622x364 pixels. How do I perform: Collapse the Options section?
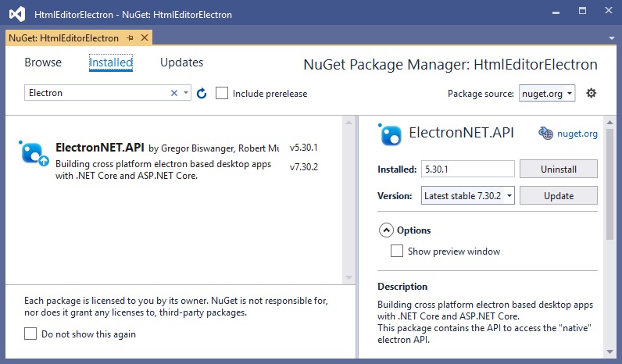pos(386,230)
